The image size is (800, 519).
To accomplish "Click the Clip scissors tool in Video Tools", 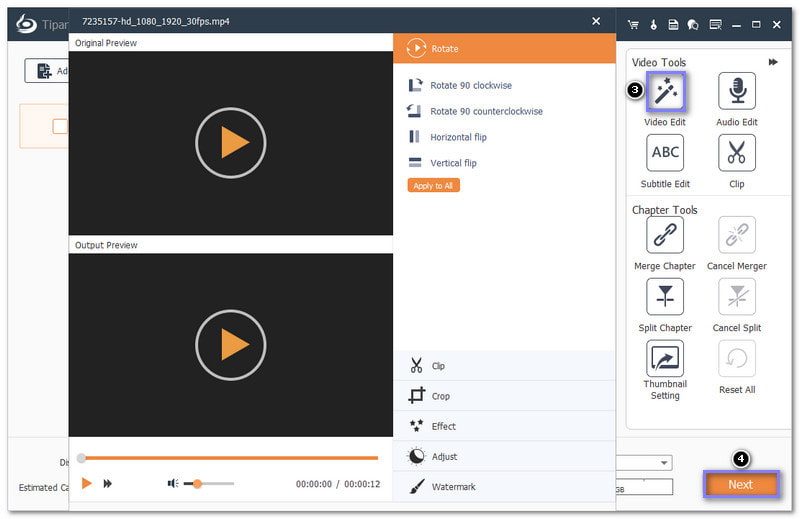I will [x=737, y=153].
